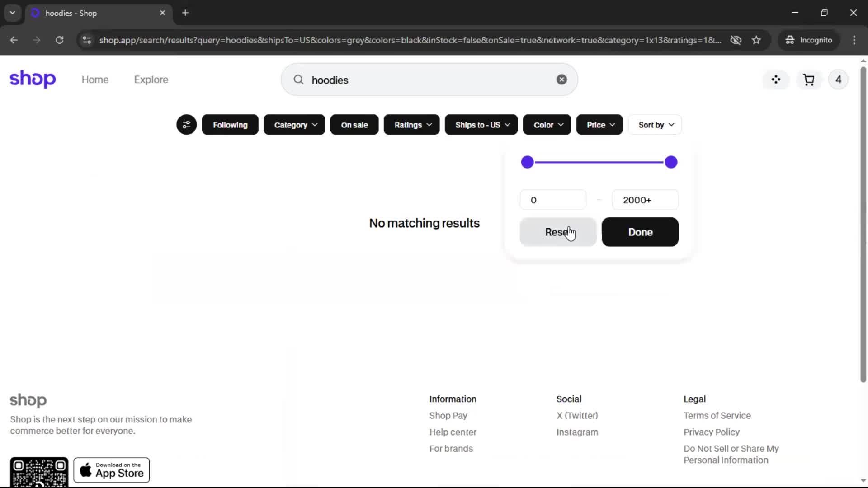Click the minimum price input field
Image resolution: width=868 pixels, height=488 pixels.
point(553,200)
